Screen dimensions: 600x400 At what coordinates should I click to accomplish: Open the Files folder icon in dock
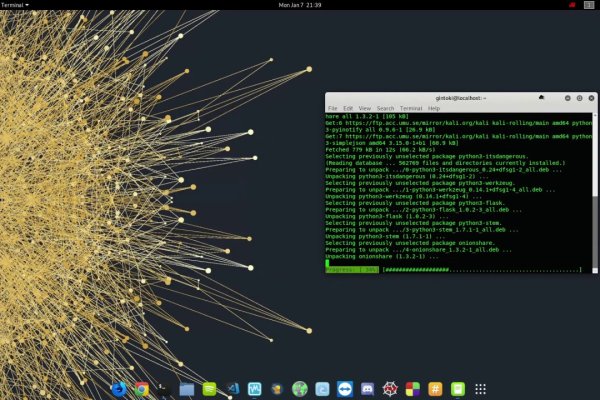click(187, 388)
